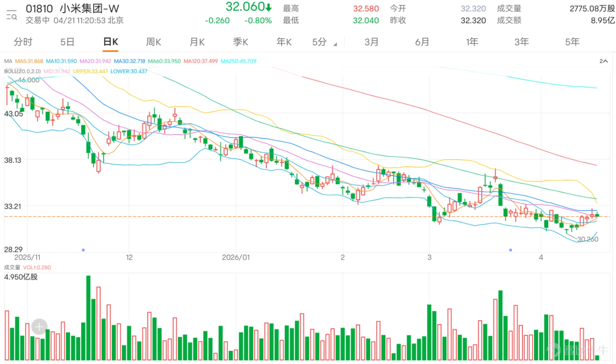
Task: Set chart range to 6月
Action: [x=422, y=42]
